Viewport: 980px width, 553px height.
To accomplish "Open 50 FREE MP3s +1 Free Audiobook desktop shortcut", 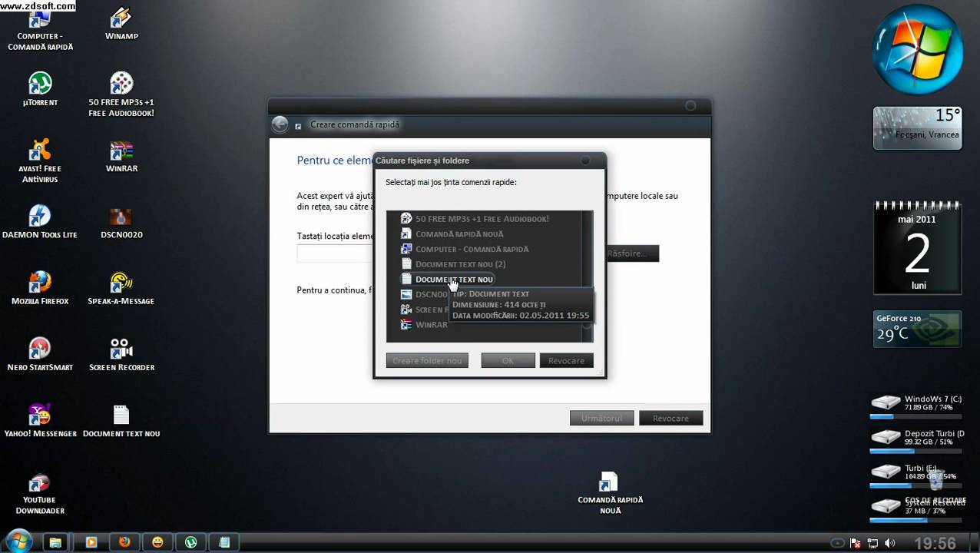I will (121, 94).
